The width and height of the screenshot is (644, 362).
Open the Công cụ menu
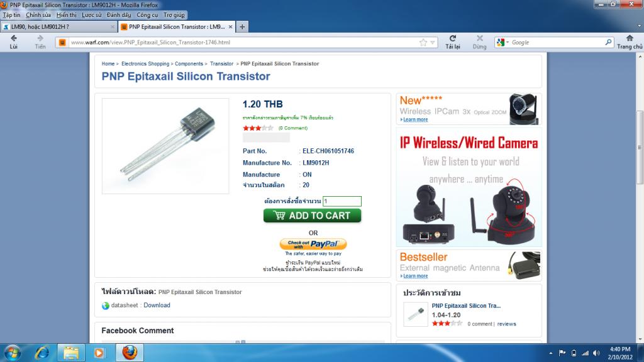pos(147,15)
